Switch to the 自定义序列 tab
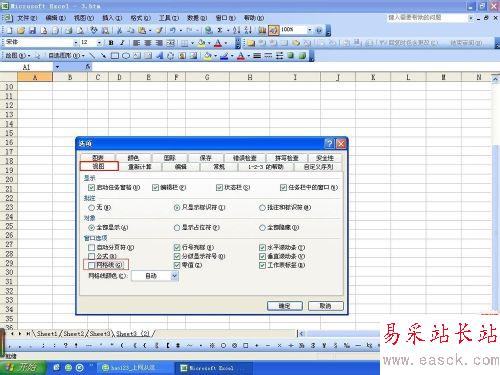The height and width of the screenshot is (375, 500). (x=318, y=166)
